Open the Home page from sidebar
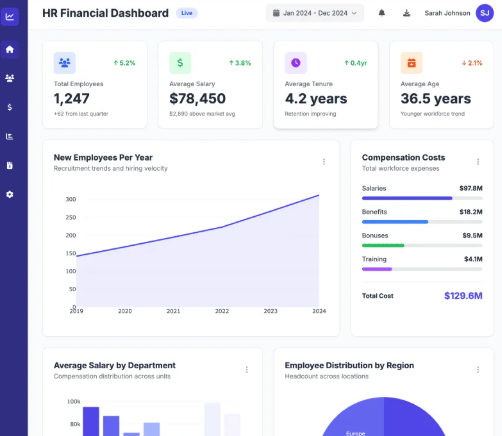 [10, 49]
